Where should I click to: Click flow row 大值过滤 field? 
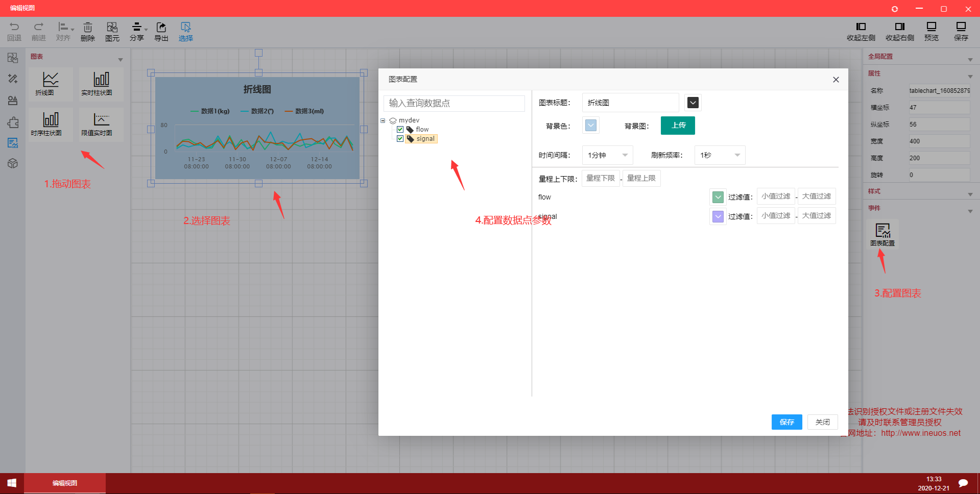[817, 196]
